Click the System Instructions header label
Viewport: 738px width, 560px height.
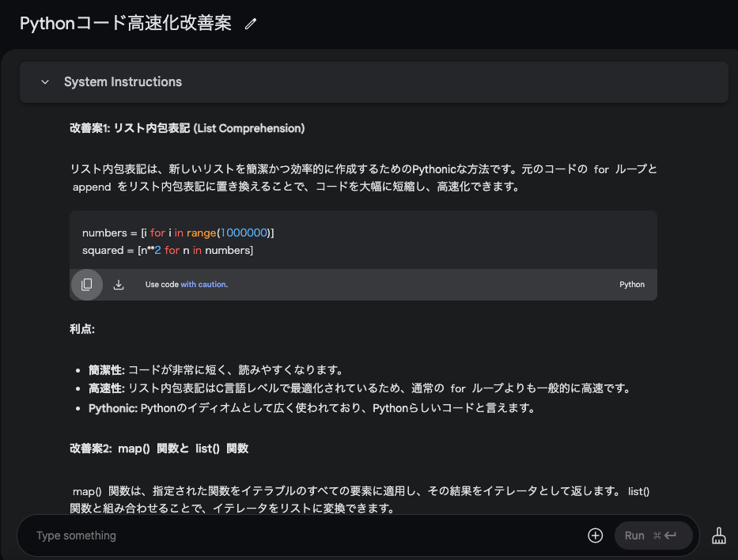123,82
